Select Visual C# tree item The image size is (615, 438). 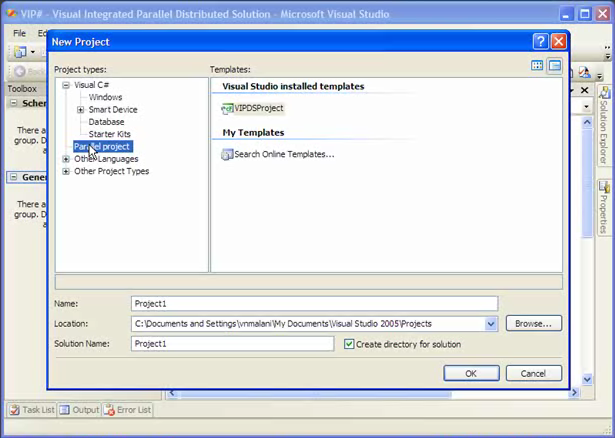91,85
